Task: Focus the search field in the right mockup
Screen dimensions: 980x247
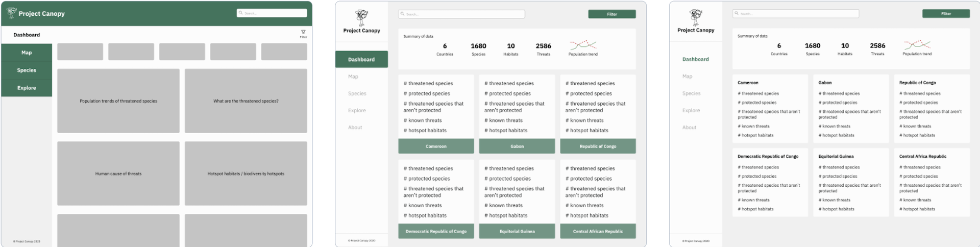Action: pos(796,13)
